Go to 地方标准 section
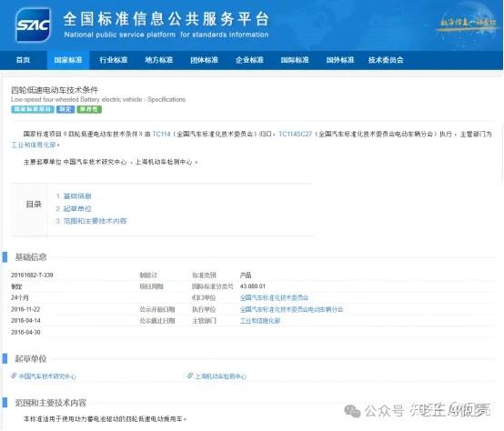504x431 pixels. pyautogui.click(x=159, y=60)
